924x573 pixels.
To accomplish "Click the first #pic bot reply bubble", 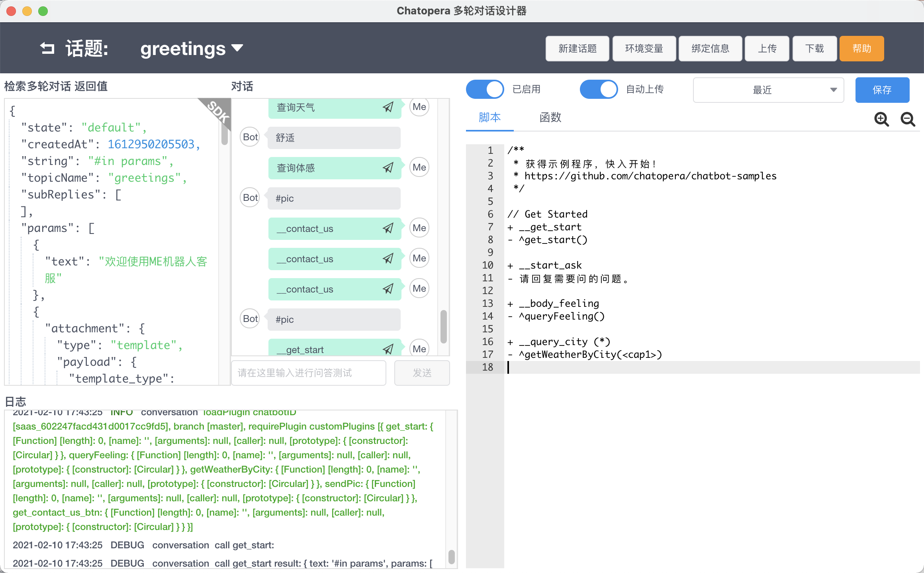I will [x=334, y=198].
